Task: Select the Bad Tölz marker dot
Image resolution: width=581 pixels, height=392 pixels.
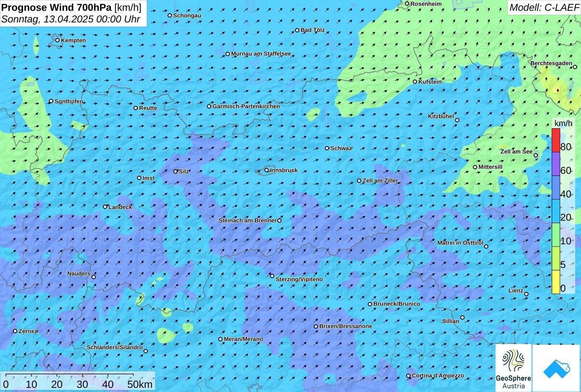Action: point(297,30)
